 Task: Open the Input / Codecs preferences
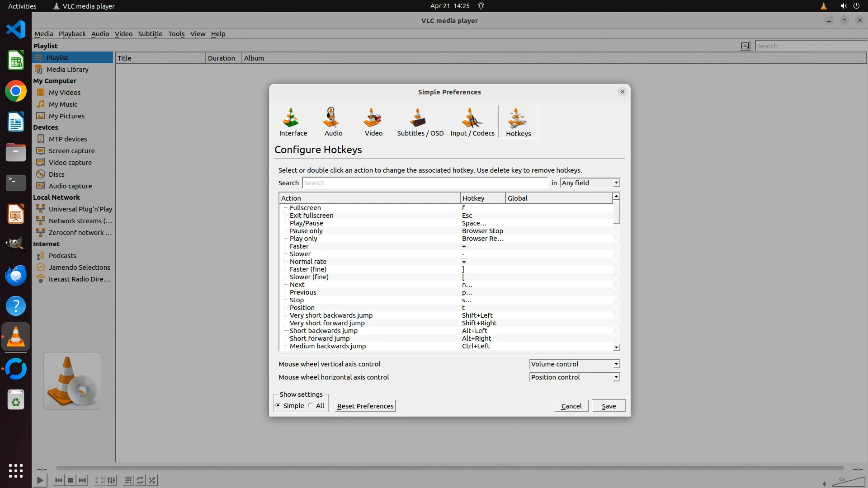tap(472, 122)
